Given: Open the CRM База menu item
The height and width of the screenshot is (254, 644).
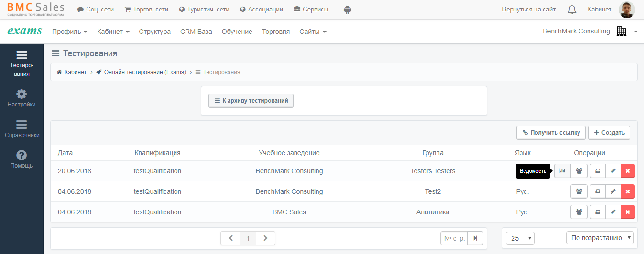Looking at the screenshot, I should pyautogui.click(x=196, y=32).
